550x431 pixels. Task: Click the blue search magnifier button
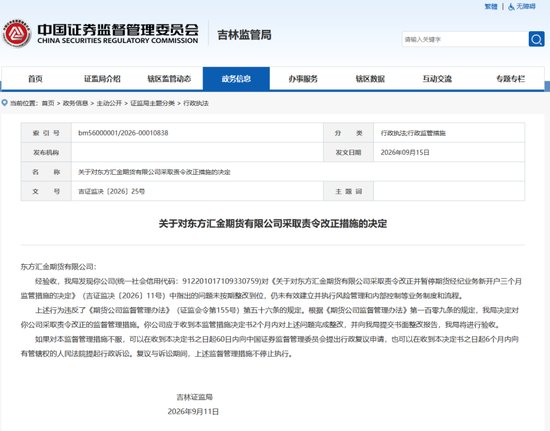click(x=536, y=39)
